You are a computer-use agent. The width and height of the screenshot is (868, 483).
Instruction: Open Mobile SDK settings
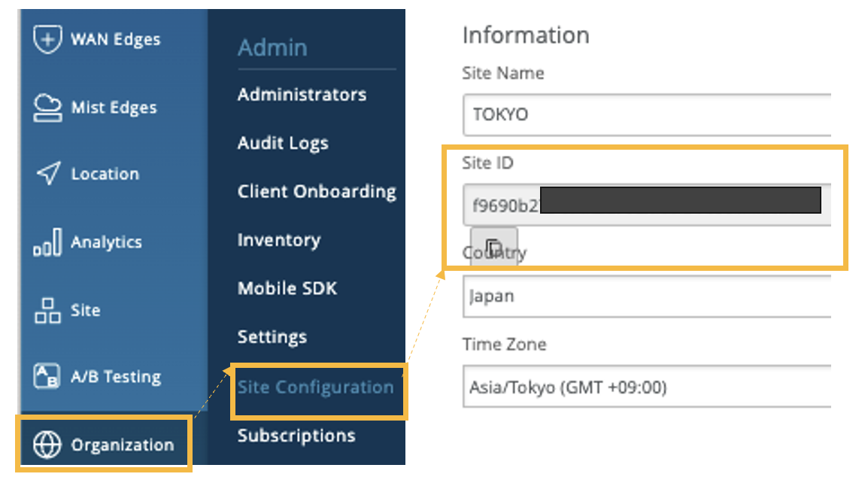(x=287, y=288)
